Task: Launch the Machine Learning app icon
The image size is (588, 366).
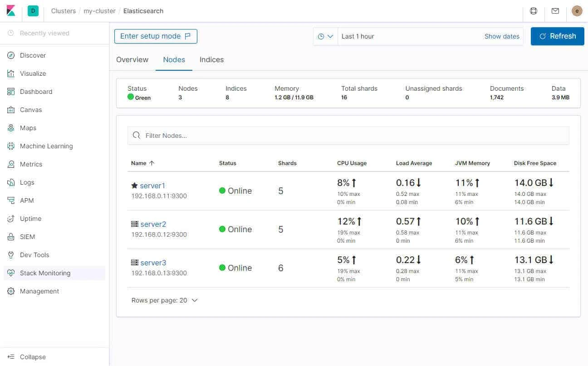Action: click(10, 146)
